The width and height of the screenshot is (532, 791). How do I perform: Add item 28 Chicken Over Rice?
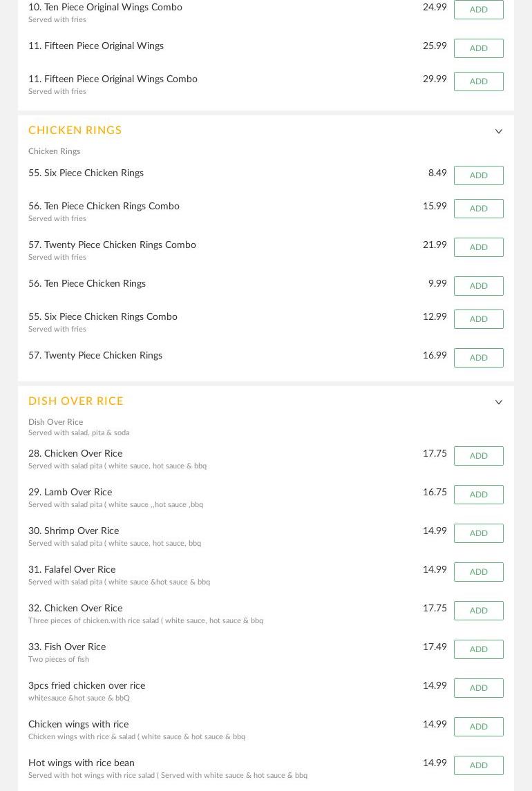click(x=478, y=456)
